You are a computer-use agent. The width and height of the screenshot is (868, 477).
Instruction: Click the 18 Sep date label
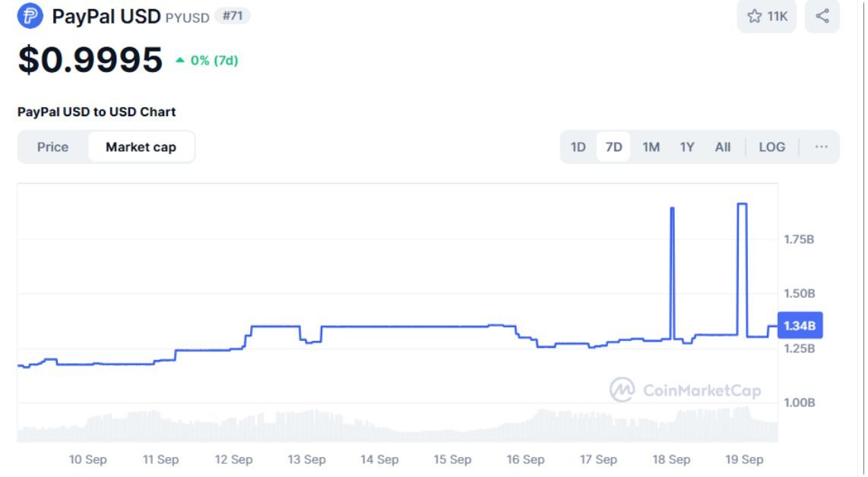pyautogui.click(x=671, y=460)
